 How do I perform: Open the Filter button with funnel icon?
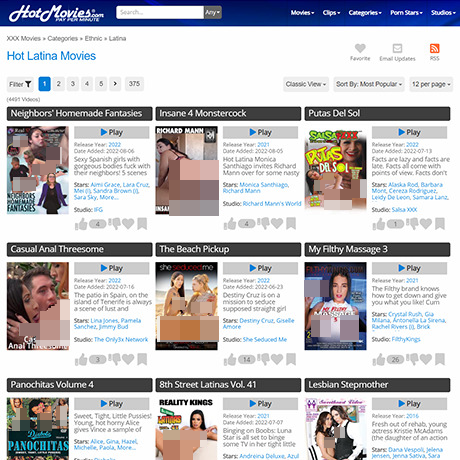click(20, 84)
